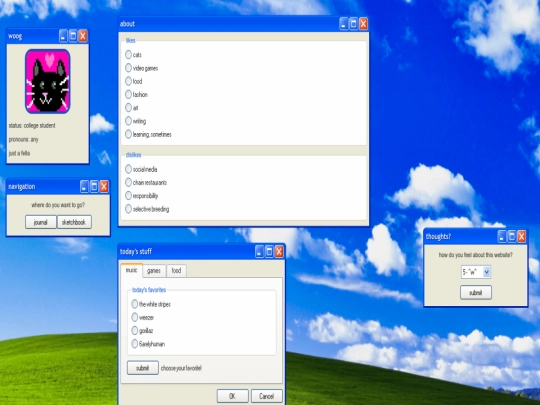Close the thoughts? window
Image resolution: width=540 pixels, height=405 pixels.
522,236
